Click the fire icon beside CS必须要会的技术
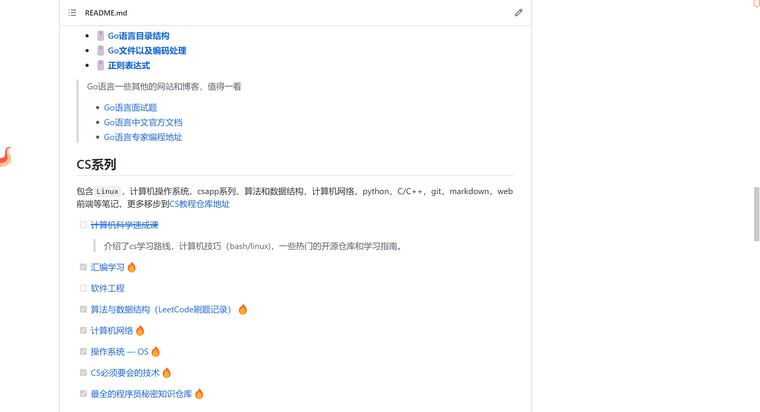The width and height of the screenshot is (760, 412). coord(167,373)
